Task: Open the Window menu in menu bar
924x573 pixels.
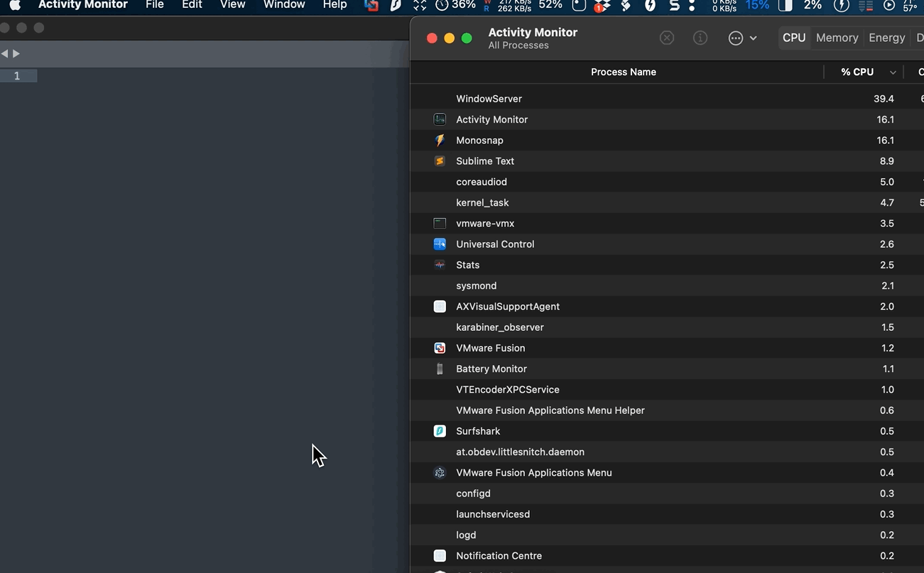Action: [x=284, y=5]
